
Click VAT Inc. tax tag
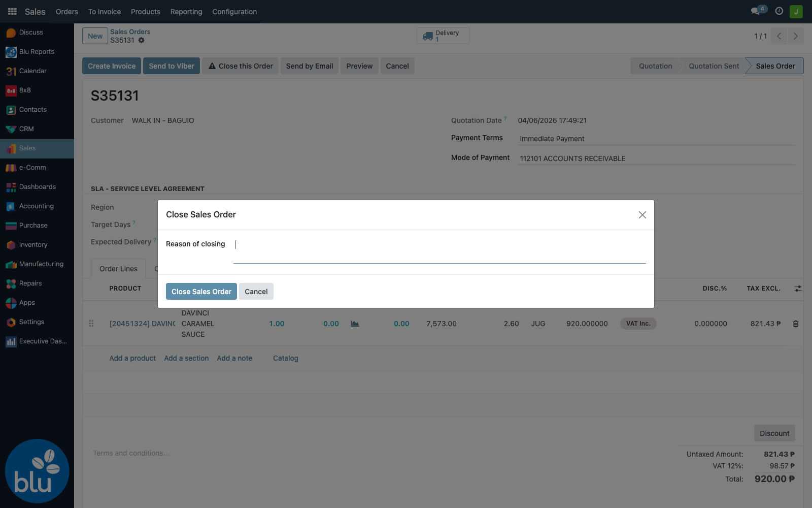point(638,324)
